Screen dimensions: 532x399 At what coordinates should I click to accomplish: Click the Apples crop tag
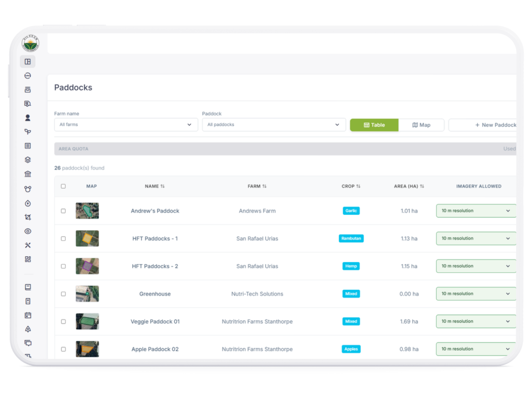tap(351, 349)
